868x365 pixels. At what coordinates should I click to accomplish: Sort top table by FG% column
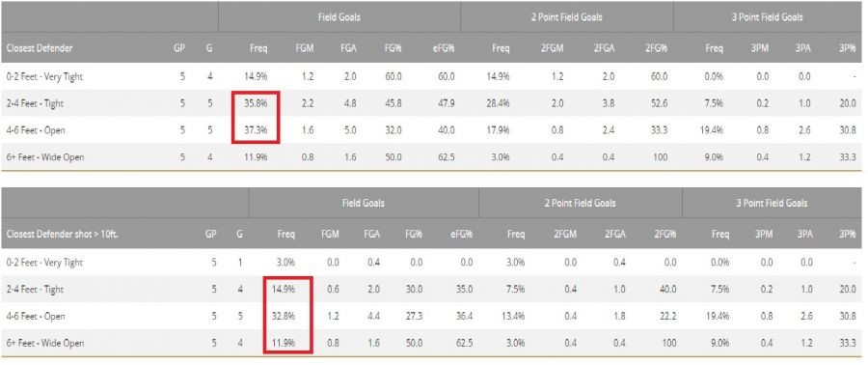(393, 48)
